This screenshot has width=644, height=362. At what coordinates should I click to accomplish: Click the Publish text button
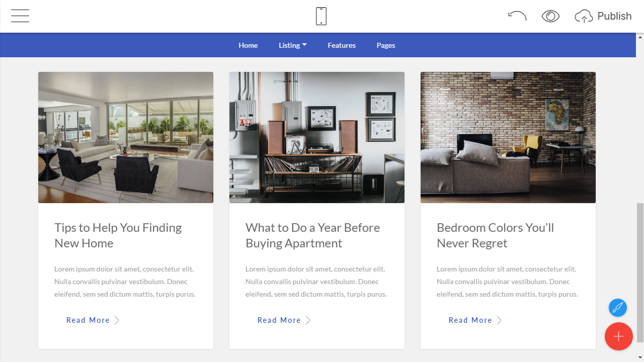614,16
